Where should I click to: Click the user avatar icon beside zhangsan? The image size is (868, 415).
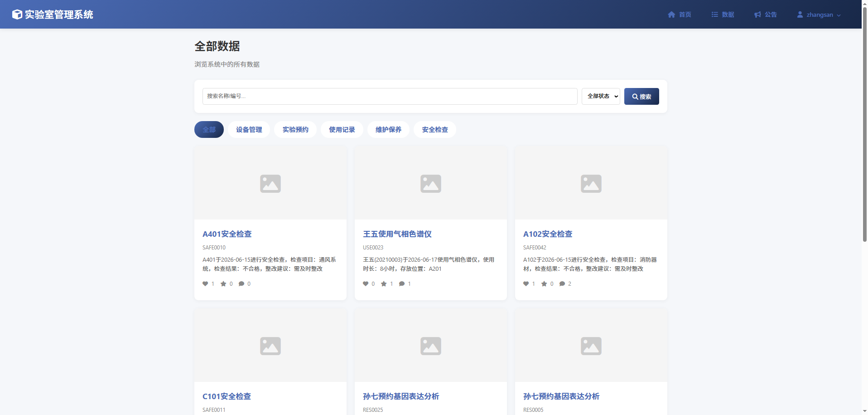(x=800, y=15)
